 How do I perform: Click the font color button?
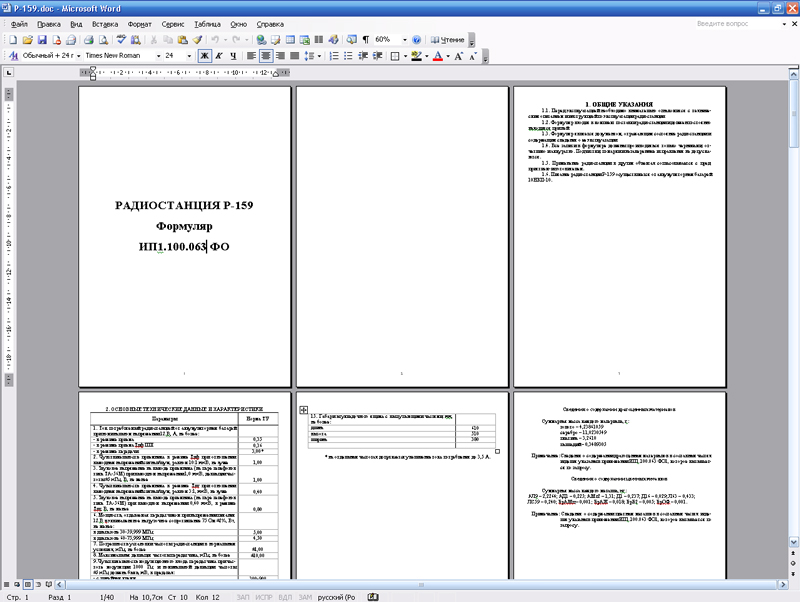coord(437,56)
